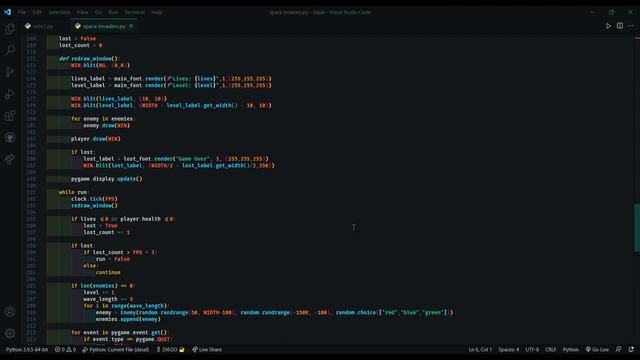Change the CRLF end of line sequence
Screen dimensions: 640x360
(551, 349)
